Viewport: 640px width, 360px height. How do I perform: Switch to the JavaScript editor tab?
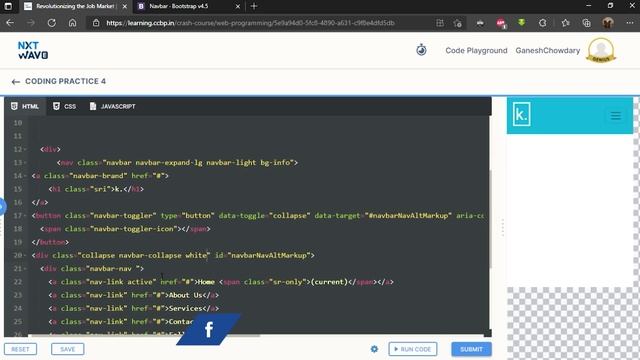pos(113,106)
